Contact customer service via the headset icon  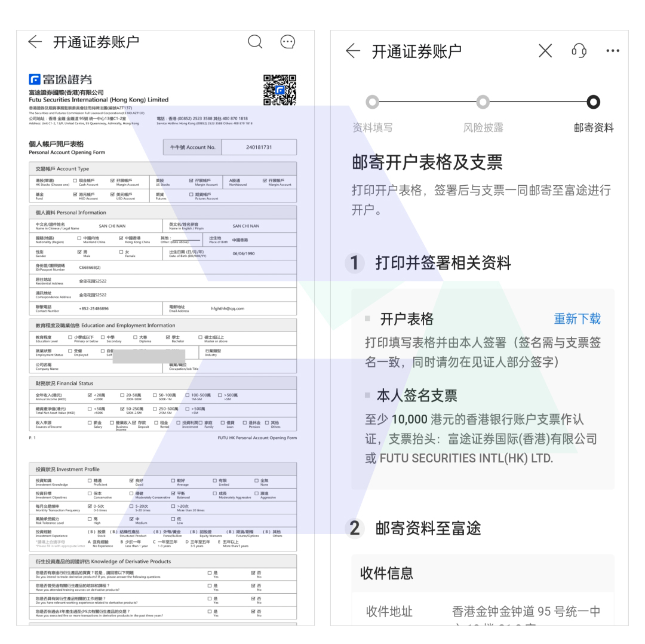[x=579, y=51]
